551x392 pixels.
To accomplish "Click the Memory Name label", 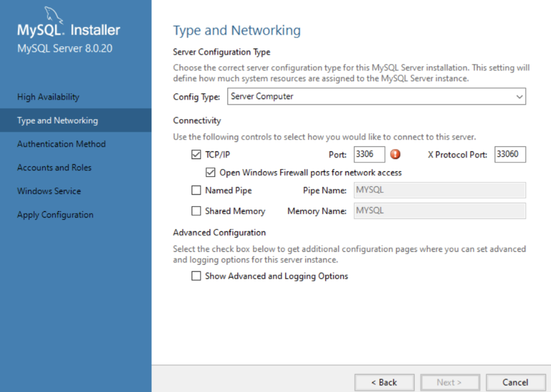I will tap(317, 211).
